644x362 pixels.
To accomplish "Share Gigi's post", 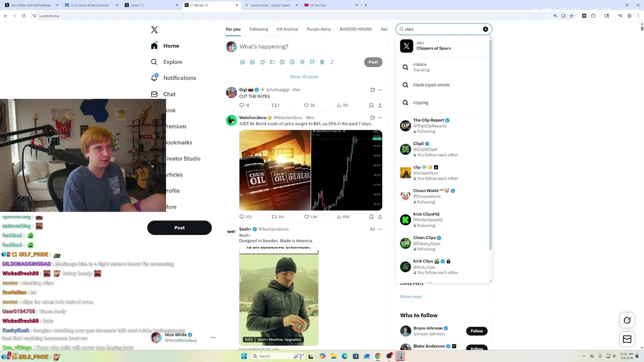I will pyautogui.click(x=380, y=106).
